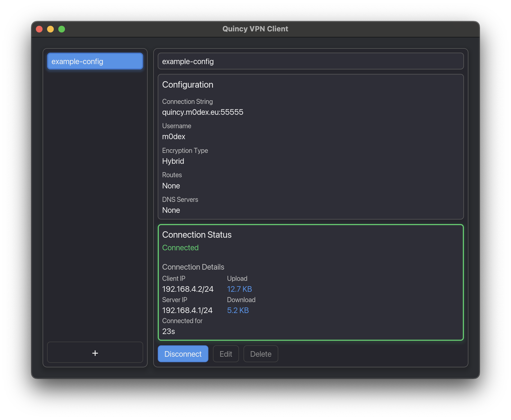Click the download value 5.2 KB
511x420 pixels.
coord(238,311)
